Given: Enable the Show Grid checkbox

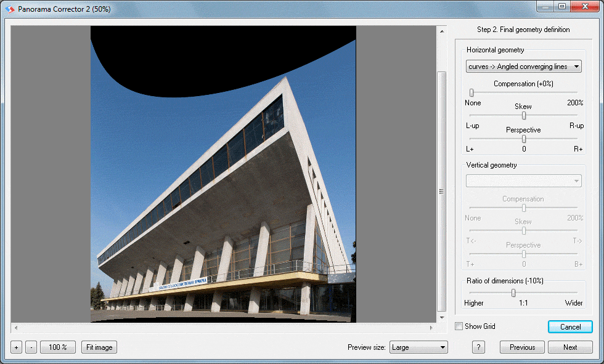Looking at the screenshot, I should 459,326.
